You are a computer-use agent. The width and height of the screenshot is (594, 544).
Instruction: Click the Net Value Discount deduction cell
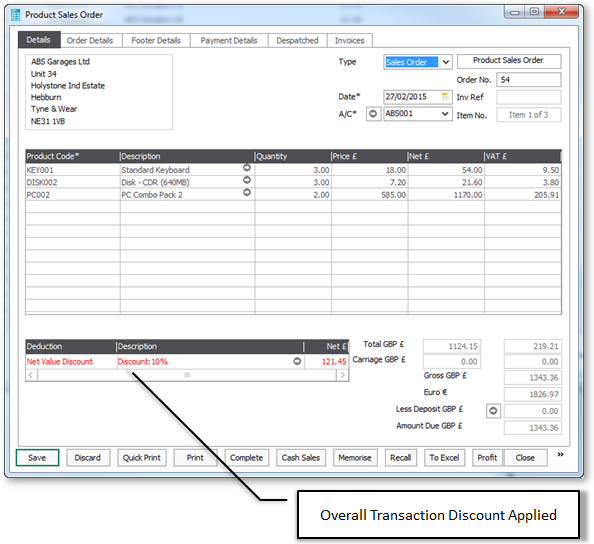71,362
